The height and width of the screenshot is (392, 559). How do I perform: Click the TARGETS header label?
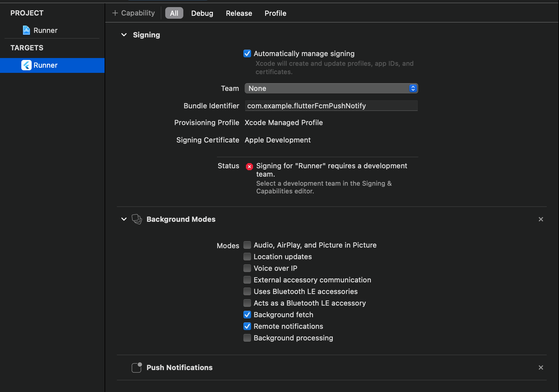[27, 48]
